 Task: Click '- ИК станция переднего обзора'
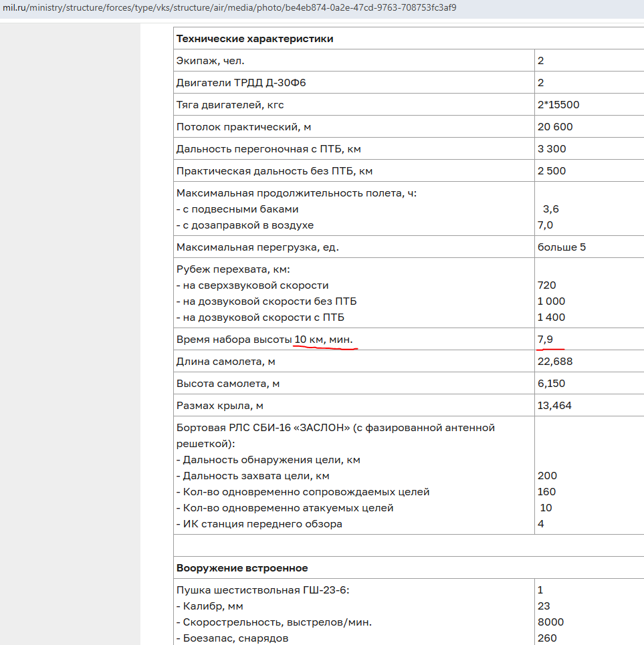pos(259,525)
